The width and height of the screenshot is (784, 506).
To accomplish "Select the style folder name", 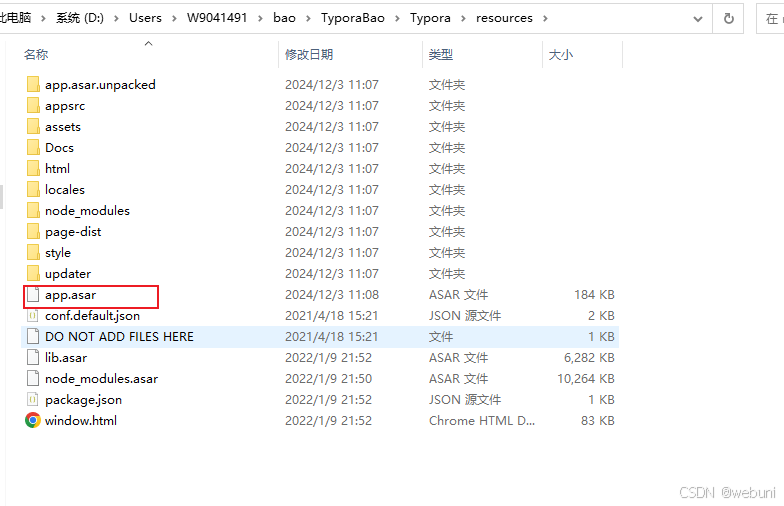I will 58,252.
